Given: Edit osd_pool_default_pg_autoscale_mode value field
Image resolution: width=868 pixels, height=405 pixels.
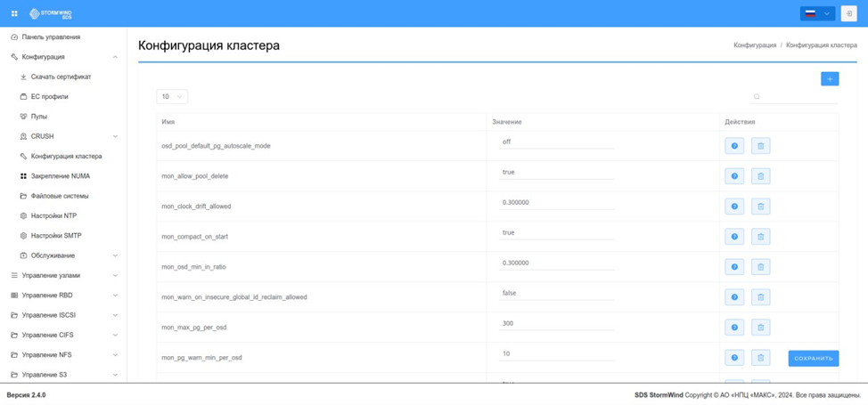Looking at the screenshot, I should pos(556,142).
